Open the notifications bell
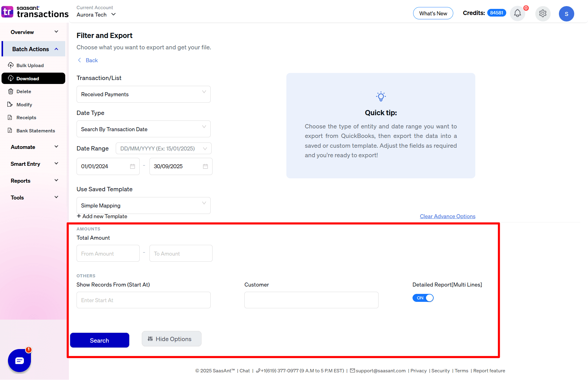 point(518,13)
